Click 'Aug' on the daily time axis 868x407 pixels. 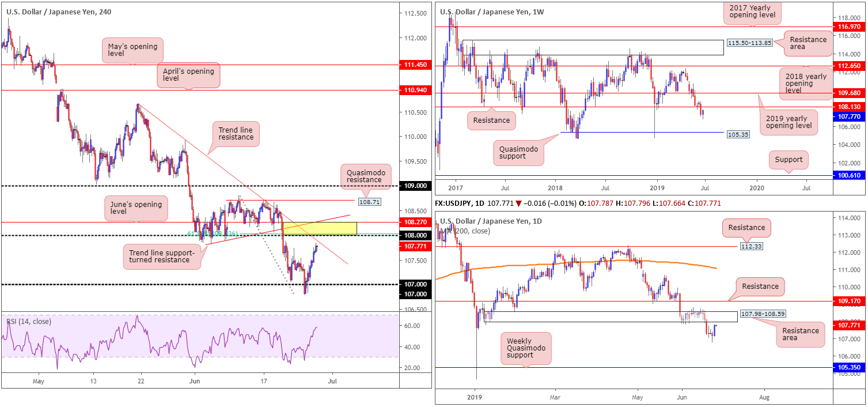(x=764, y=398)
